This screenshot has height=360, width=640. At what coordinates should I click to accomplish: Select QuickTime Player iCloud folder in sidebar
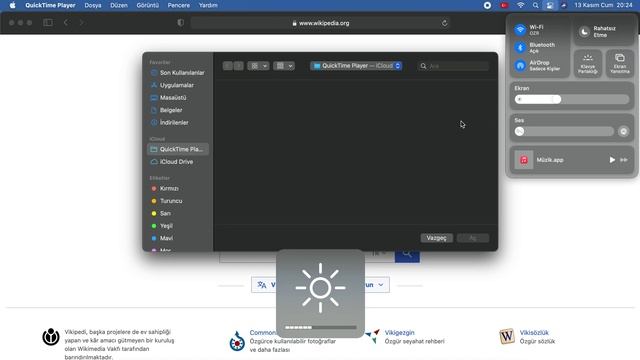pos(178,149)
